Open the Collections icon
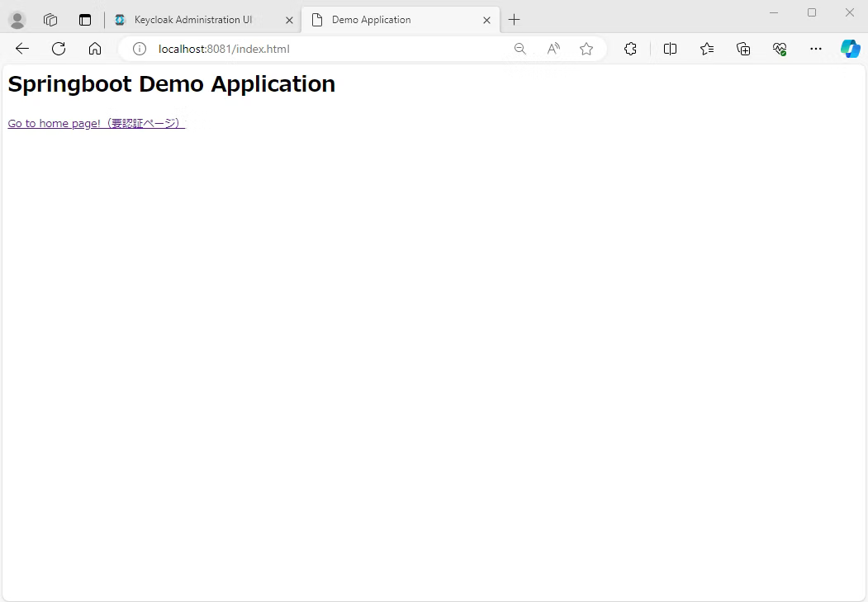 [743, 49]
